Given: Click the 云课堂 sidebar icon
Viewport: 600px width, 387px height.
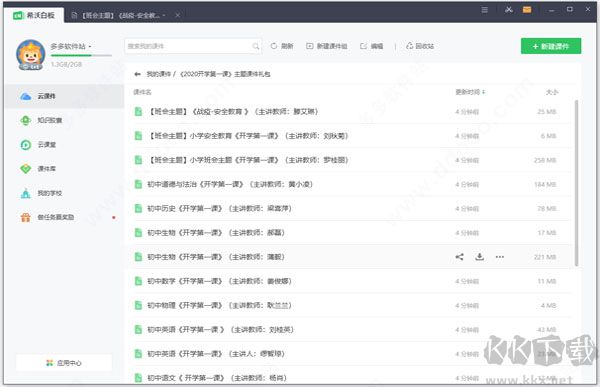Looking at the screenshot, I should [26, 145].
